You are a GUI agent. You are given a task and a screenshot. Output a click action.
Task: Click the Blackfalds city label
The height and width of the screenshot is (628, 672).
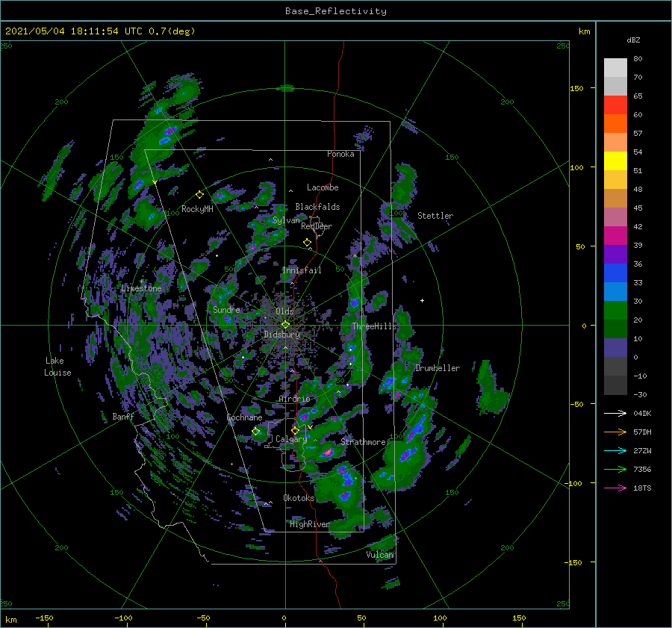coord(317,207)
